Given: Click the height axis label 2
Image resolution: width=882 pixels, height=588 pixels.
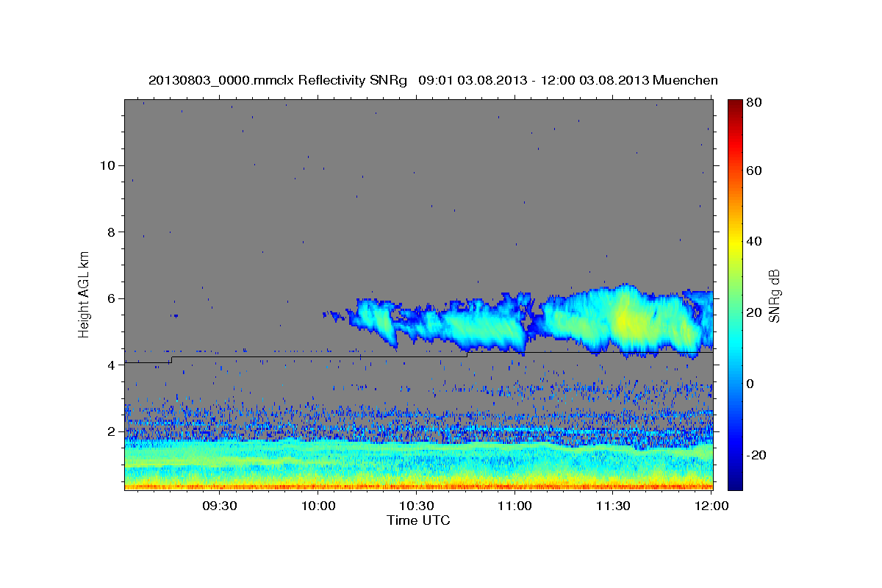Looking at the screenshot, I should tap(111, 431).
